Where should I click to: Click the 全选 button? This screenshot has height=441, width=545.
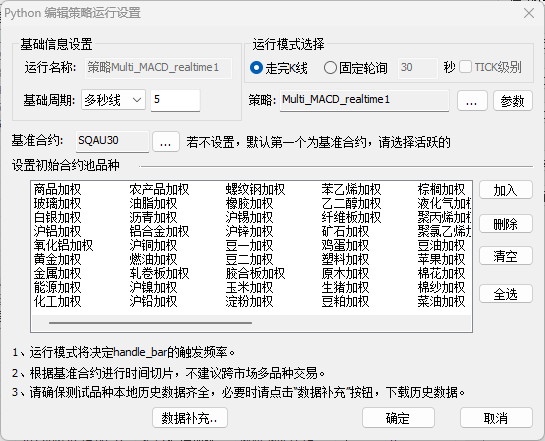tap(506, 294)
